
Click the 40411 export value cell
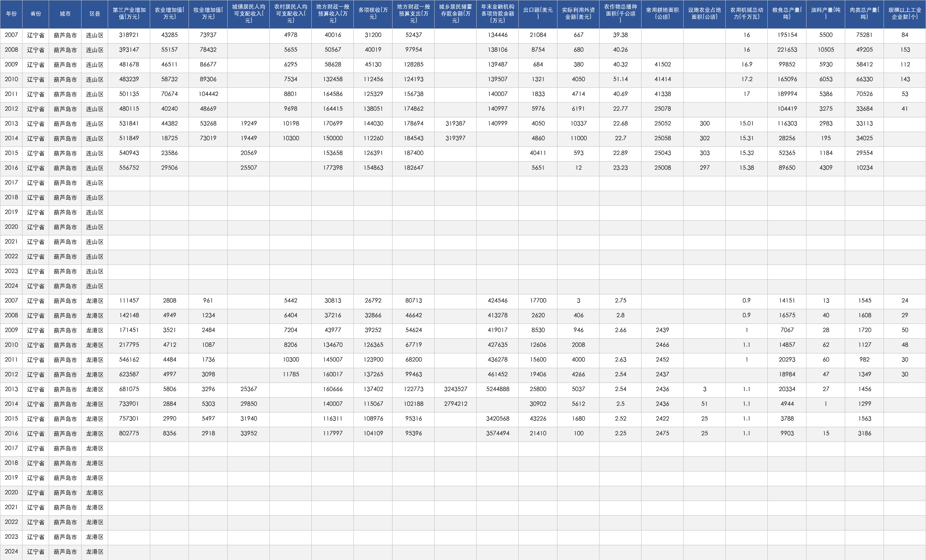tap(538, 153)
